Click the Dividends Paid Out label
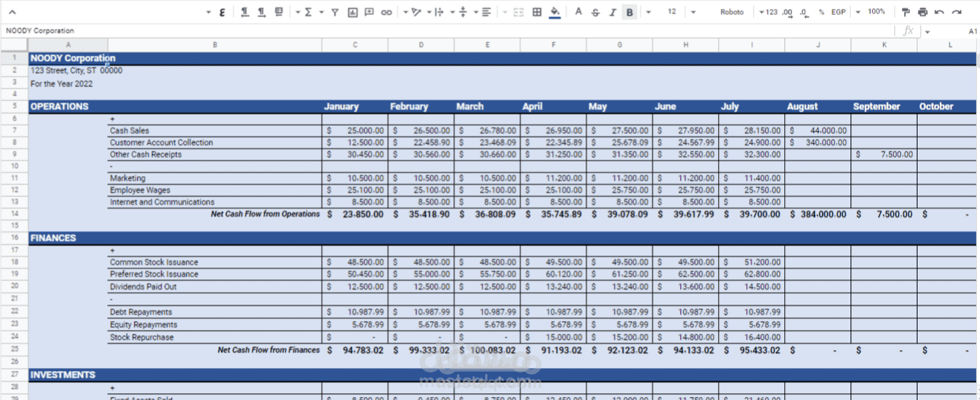This screenshot has width=980, height=400. [144, 287]
